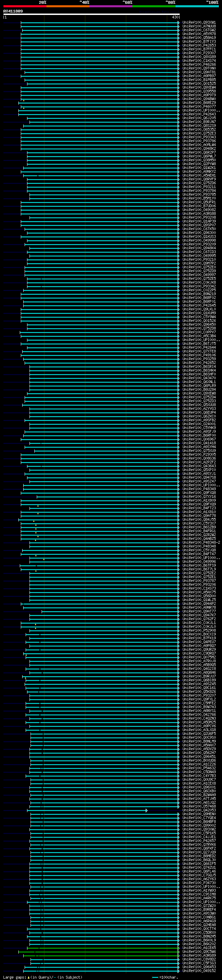
Task: Click the purple ~60% identity legend segment
Action: pyautogui.click(x=111, y=7)
